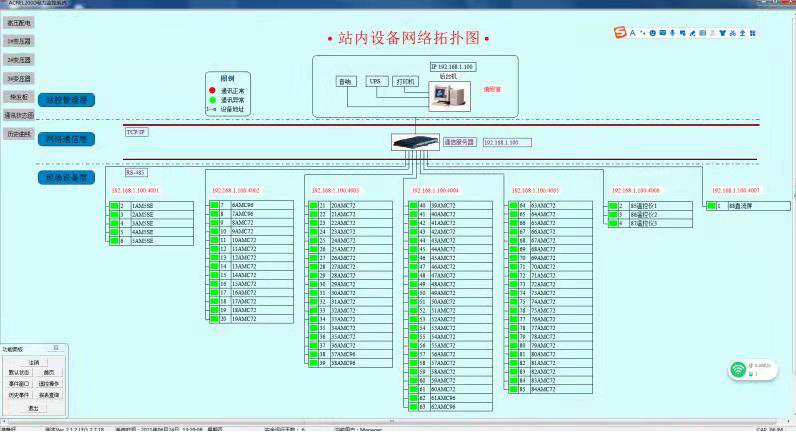Open the 历史曲线 sidebar page
This screenshot has height=432, width=796.
coord(19,134)
